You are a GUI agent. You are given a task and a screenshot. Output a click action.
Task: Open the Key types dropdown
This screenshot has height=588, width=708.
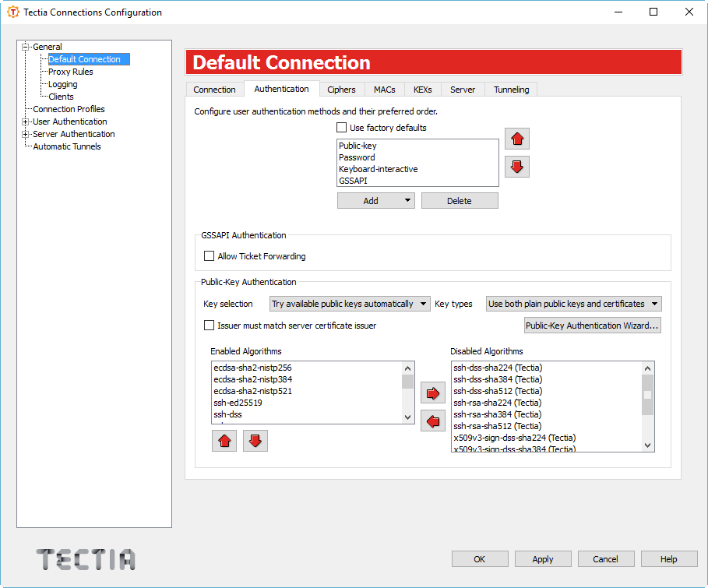pyautogui.click(x=573, y=303)
